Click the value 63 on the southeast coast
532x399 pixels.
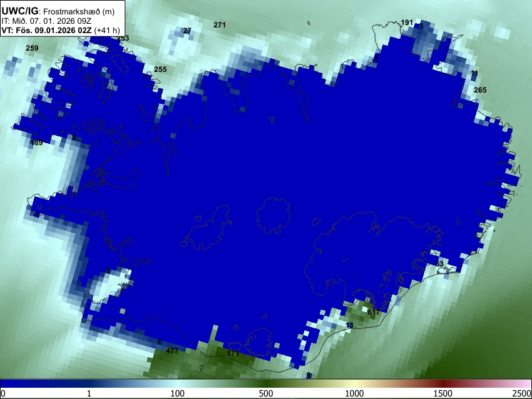click(439, 264)
